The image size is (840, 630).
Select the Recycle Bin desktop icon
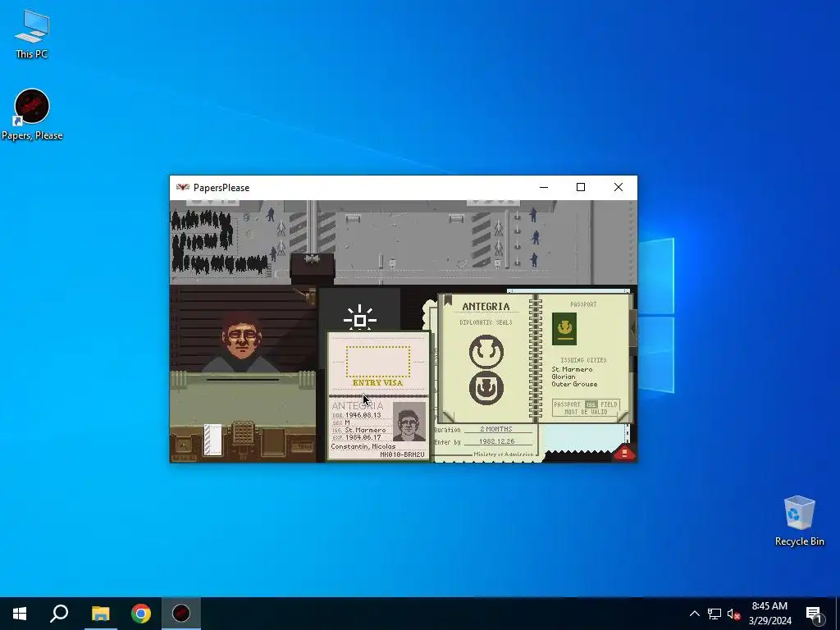pos(799,521)
